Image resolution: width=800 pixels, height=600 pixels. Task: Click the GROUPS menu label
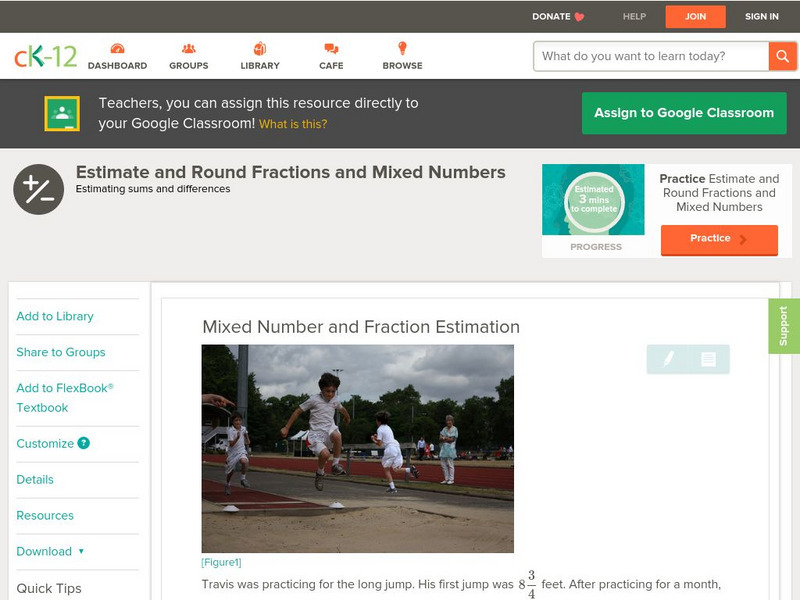189,66
